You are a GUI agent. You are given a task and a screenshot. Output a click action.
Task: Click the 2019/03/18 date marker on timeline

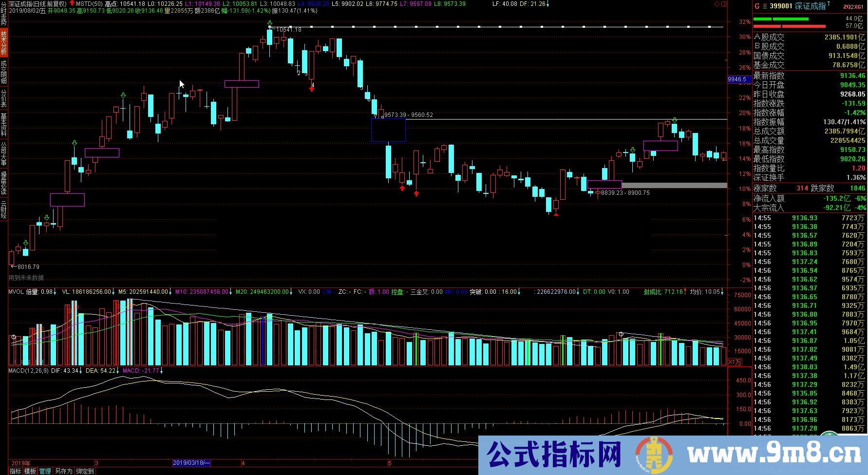click(191, 463)
